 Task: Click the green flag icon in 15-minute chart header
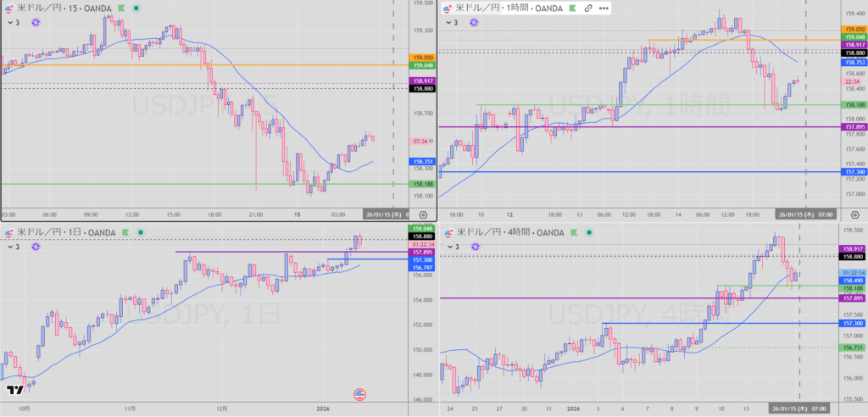pos(121,8)
